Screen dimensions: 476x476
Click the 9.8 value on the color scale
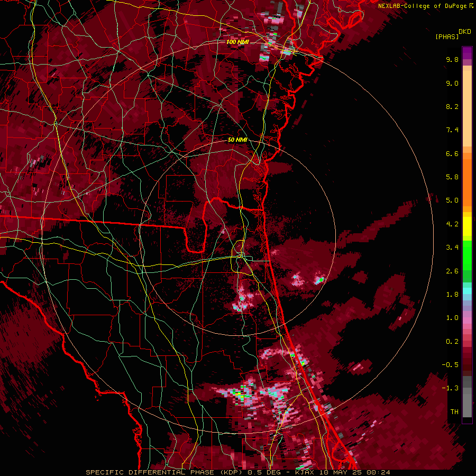(452, 59)
